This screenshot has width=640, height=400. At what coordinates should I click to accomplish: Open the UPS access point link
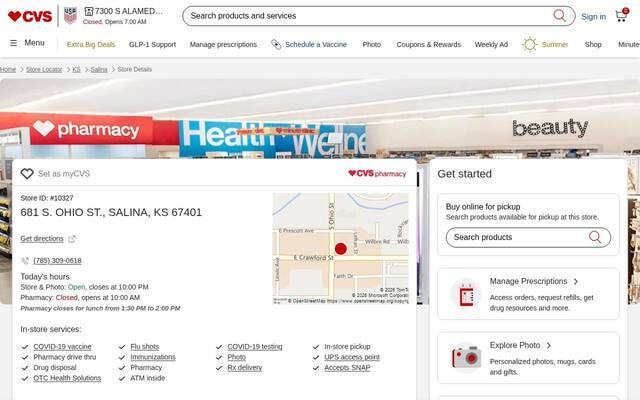pyautogui.click(x=352, y=357)
